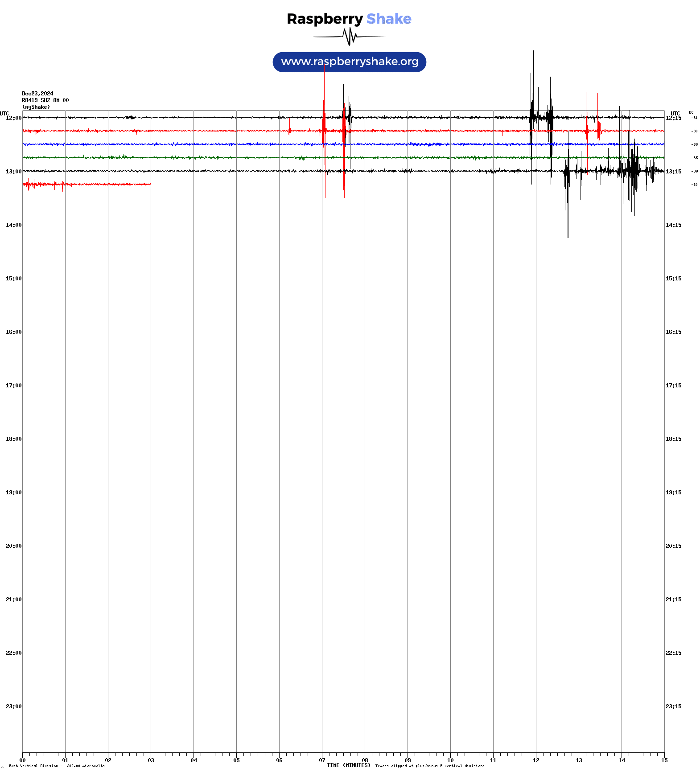This screenshot has height=772, width=700.
Task: Click the '20:00' row time label
Action: 14,546
